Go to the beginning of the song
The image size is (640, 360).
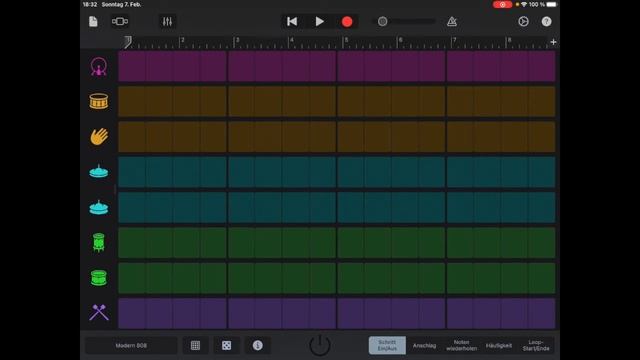pyautogui.click(x=292, y=21)
